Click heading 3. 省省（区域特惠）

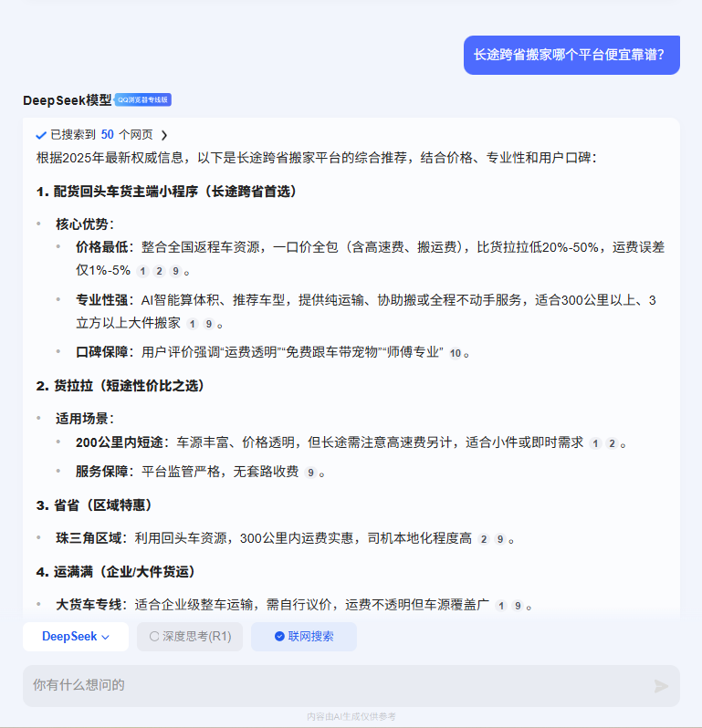pos(94,505)
